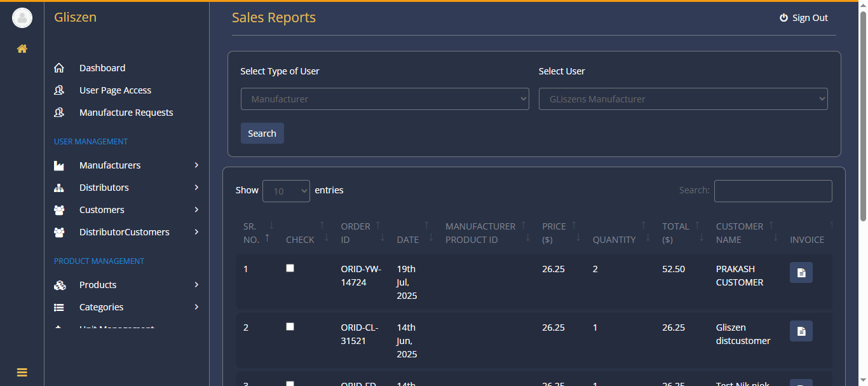Select Manufacturers in the sidebar
This screenshot has height=386, width=868.
(110, 165)
